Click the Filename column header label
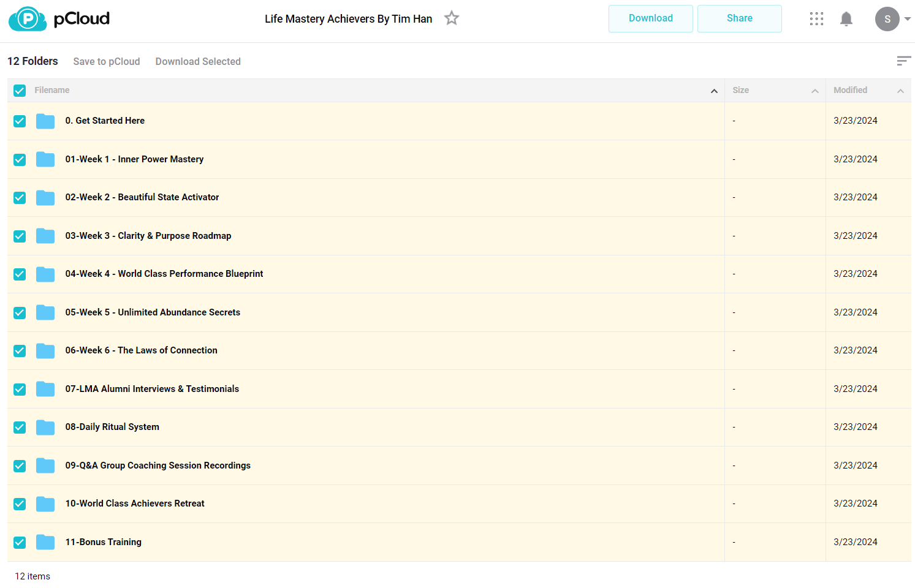 [x=52, y=90]
